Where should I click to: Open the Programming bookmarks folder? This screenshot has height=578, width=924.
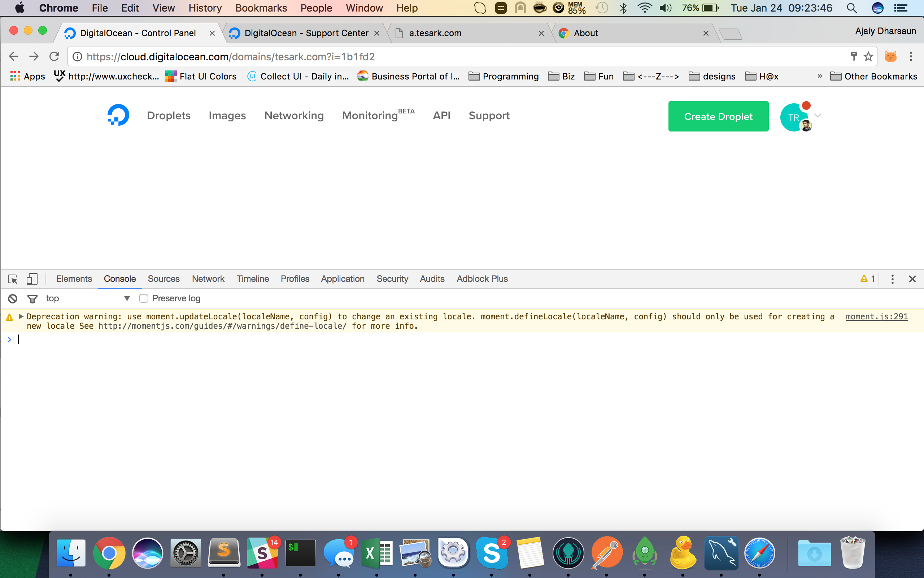tap(504, 77)
